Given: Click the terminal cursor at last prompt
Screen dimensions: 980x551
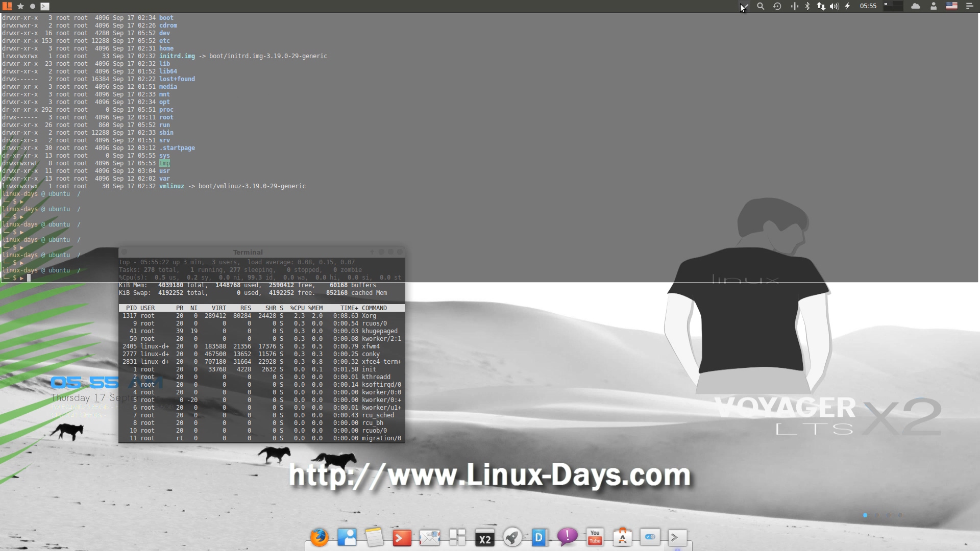Looking at the screenshot, I should point(29,278).
